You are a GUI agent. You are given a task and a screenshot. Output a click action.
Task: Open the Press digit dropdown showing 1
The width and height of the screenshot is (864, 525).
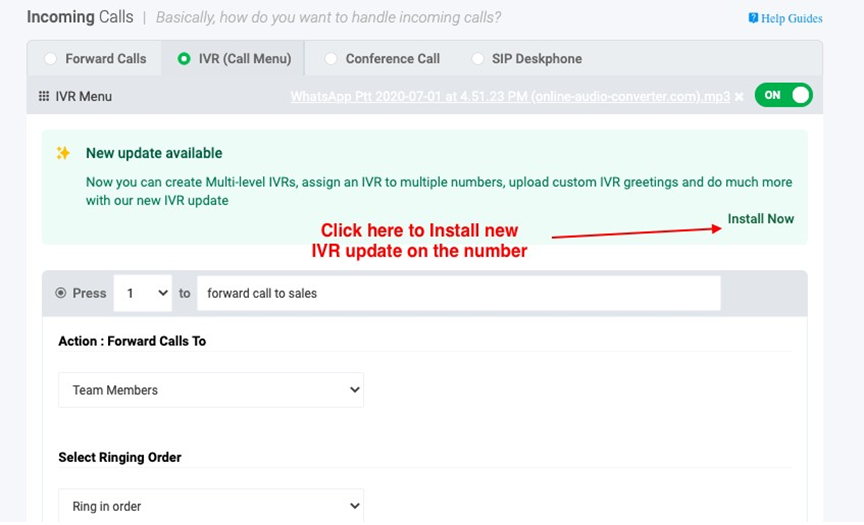[143, 293]
